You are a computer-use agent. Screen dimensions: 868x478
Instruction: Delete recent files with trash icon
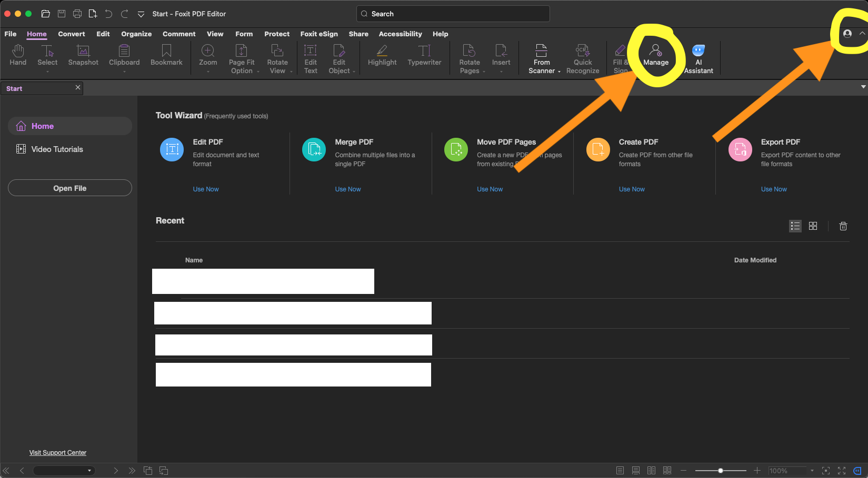(x=843, y=226)
